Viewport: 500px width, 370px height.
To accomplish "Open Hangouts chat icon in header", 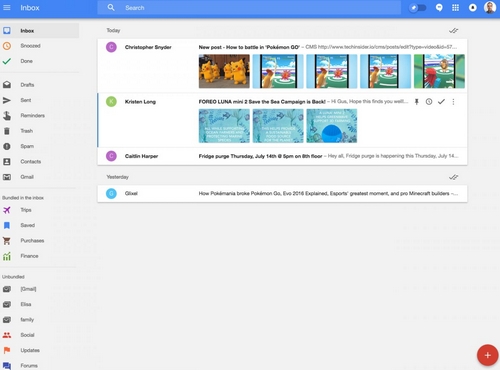I will pos(439,8).
